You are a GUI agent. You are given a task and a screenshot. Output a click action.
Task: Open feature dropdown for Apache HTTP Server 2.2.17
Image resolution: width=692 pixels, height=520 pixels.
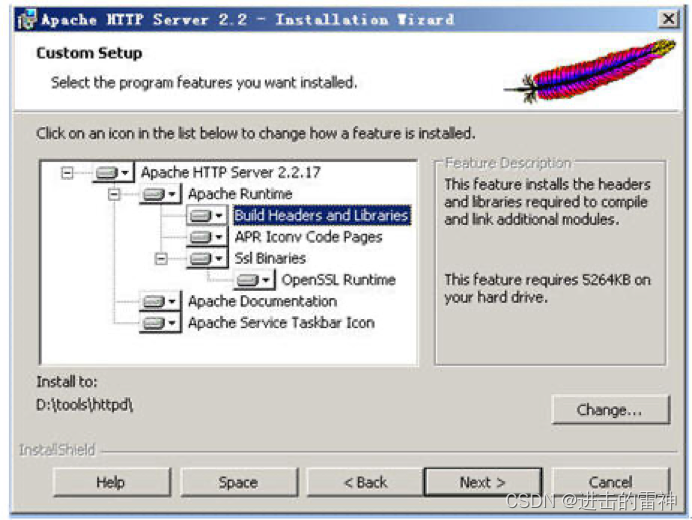[x=113, y=172]
